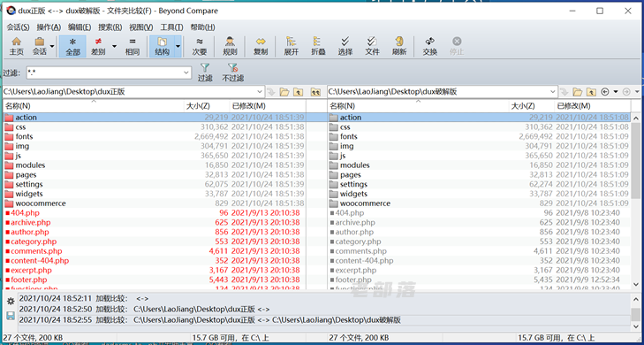644x345 pixels.
Task: Show all files with 全部
Action: (x=72, y=46)
